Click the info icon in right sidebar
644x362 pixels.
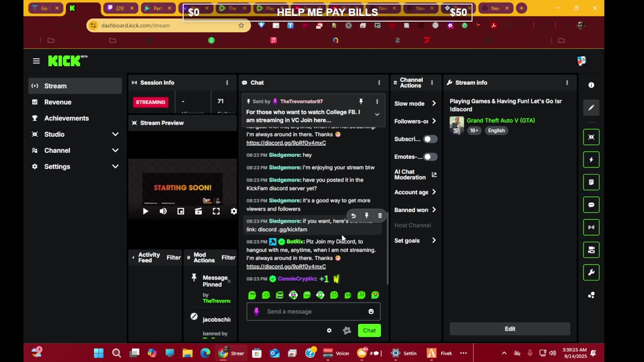point(591,85)
